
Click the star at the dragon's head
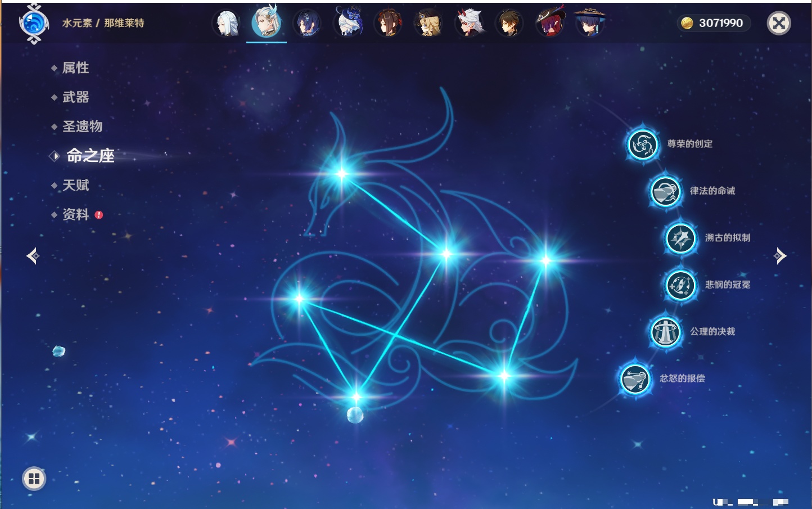(x=342, y=173)
